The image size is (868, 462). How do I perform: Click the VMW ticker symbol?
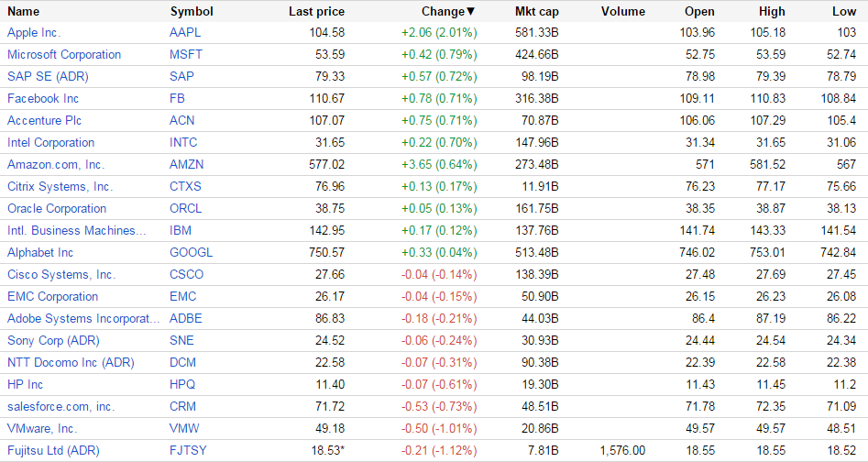point(184,428)
